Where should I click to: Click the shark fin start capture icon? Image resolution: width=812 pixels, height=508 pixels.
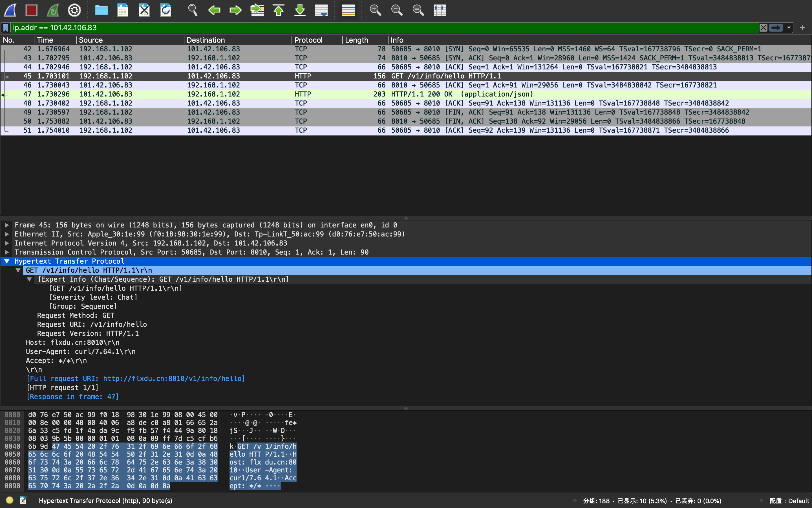coord(10,10)
